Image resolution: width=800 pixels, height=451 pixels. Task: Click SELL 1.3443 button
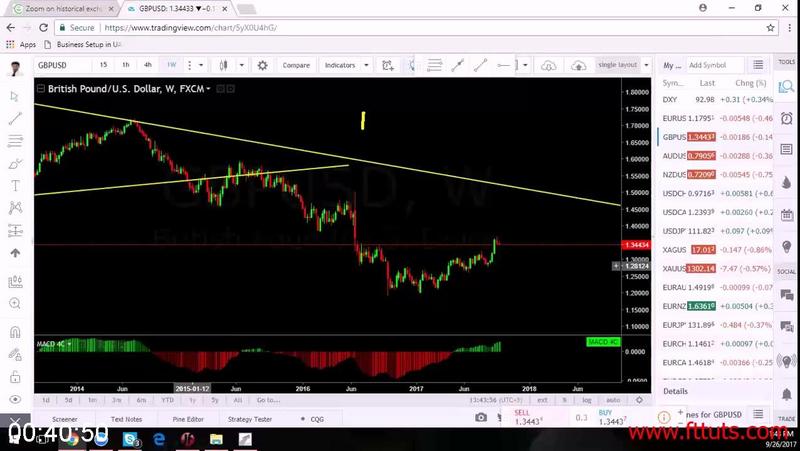tap(526, 417)
